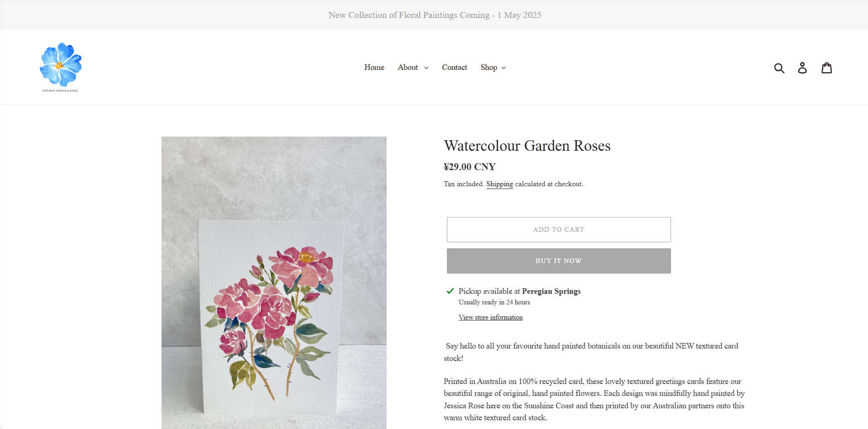Click the Add to Cart button

558,229
